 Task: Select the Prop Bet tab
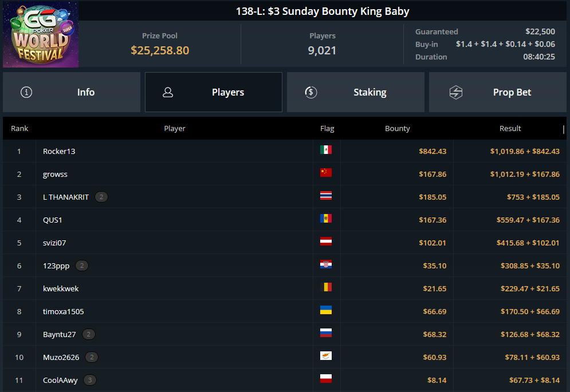497,92
